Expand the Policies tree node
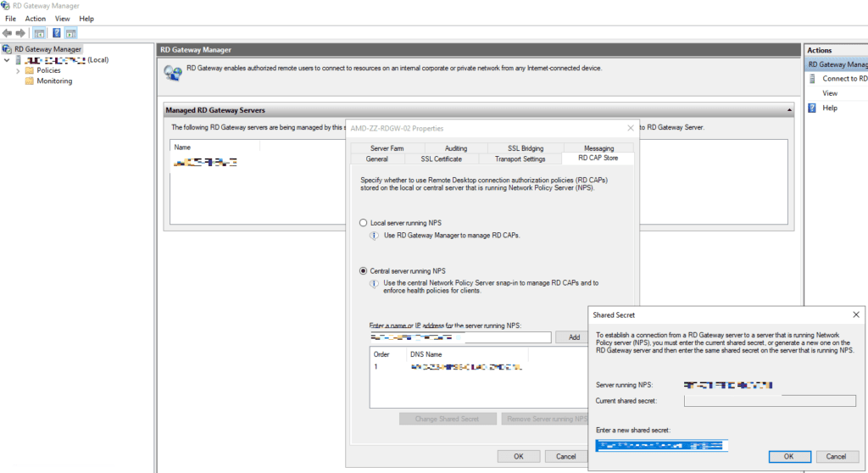Screen dimensions: 868x473 [x=18, y=70]
